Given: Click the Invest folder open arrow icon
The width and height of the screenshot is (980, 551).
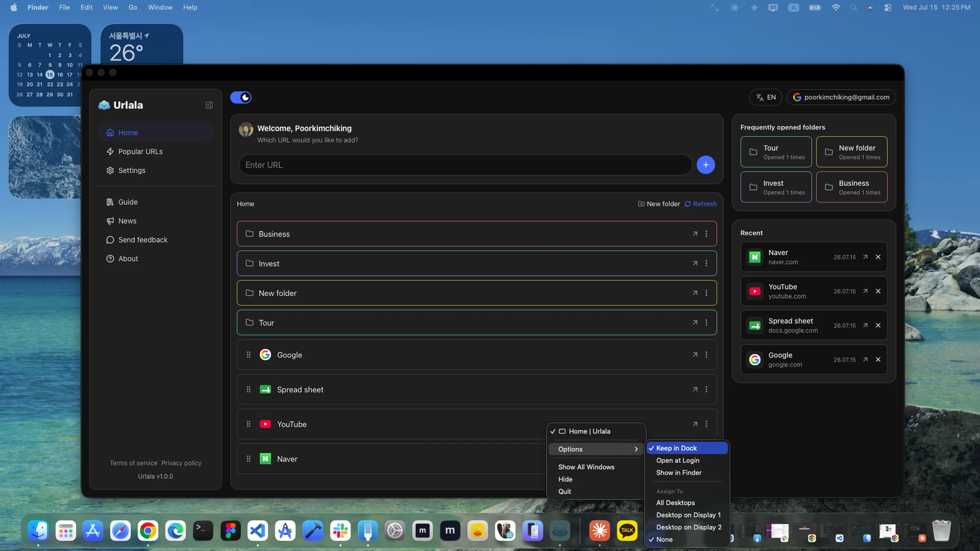Looking at the screenshot, I should coord(695,263).
